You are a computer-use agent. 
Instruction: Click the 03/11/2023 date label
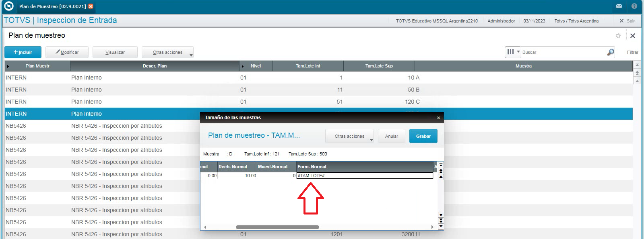click(534, 21)
